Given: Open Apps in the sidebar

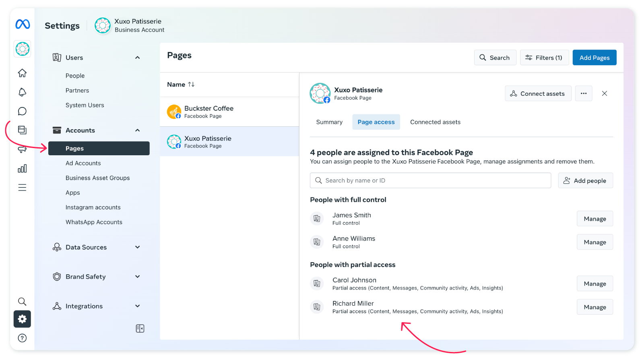Looking at the screenshot, I should (x=73, y=193).
